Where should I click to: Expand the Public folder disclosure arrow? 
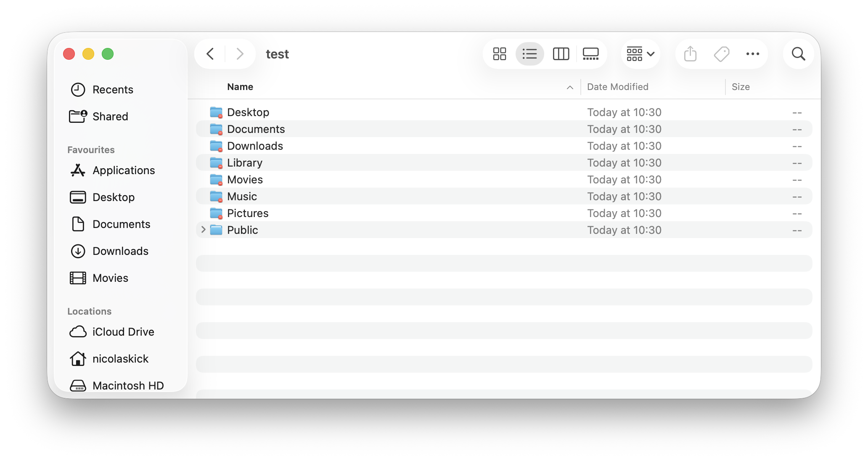click(203, 230)
